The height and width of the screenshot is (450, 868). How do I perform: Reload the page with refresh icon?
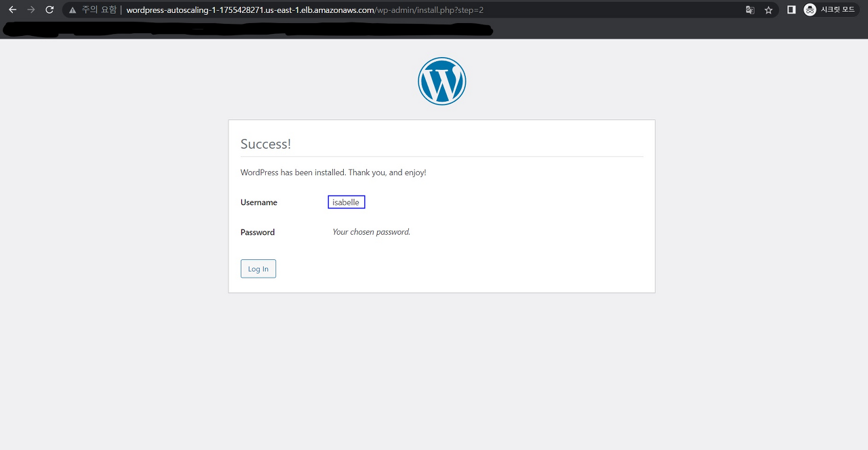50,10
